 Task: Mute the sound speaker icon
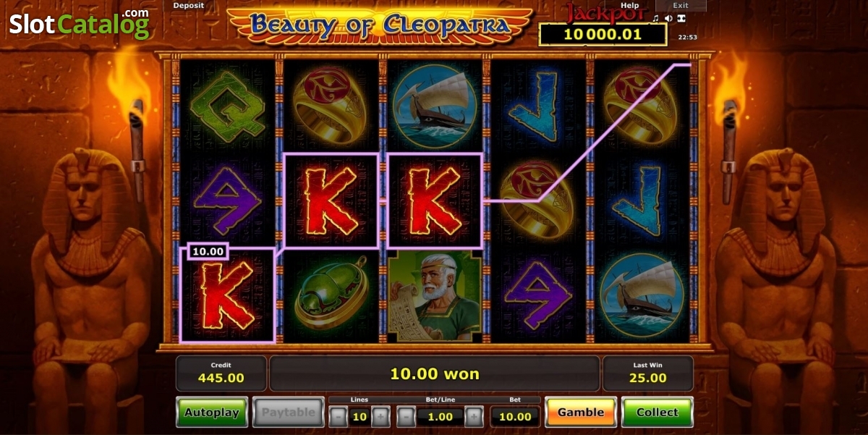tap(669, 18)
